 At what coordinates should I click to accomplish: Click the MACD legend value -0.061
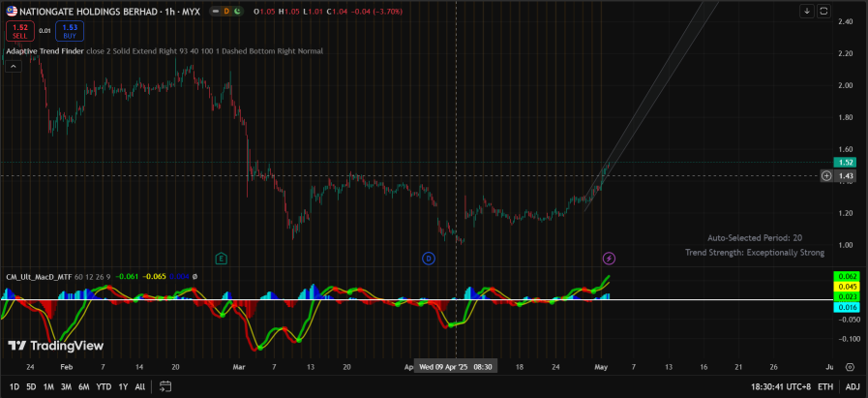(128, 276)
